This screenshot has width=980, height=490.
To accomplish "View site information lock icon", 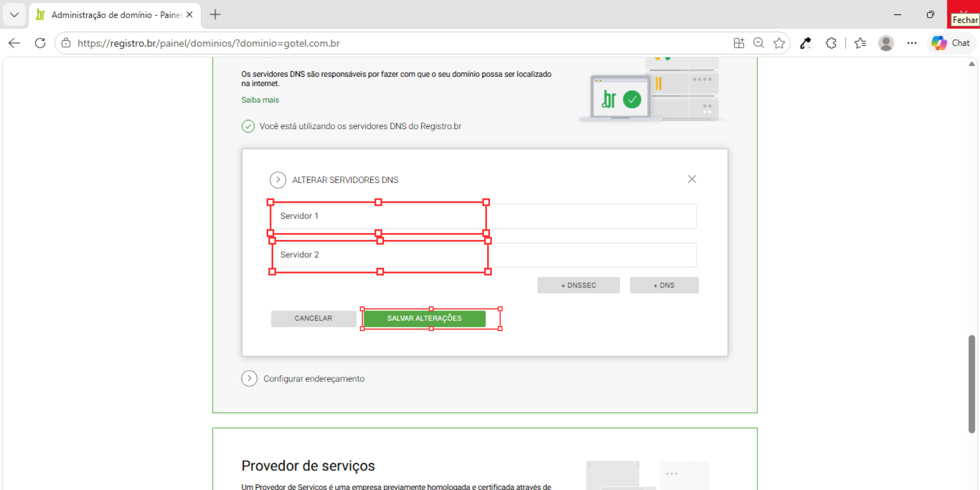I will point(66,43).
